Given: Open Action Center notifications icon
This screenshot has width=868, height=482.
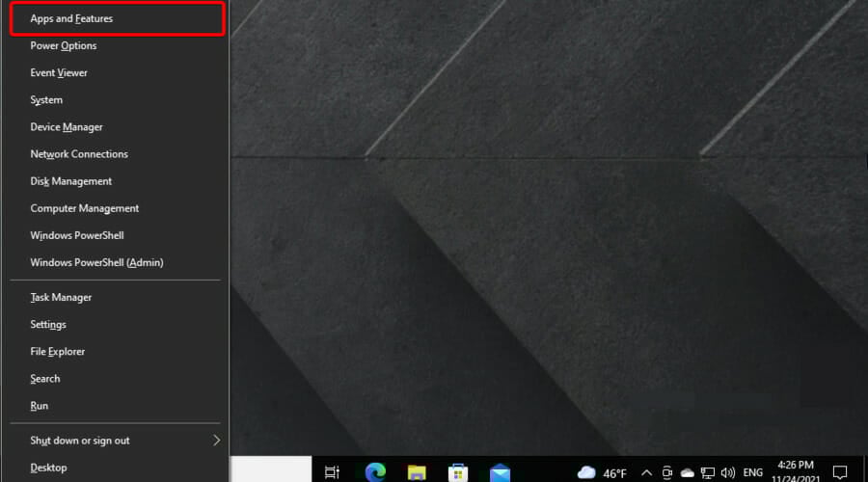Looking at the screenshot, I should point(840,472).
